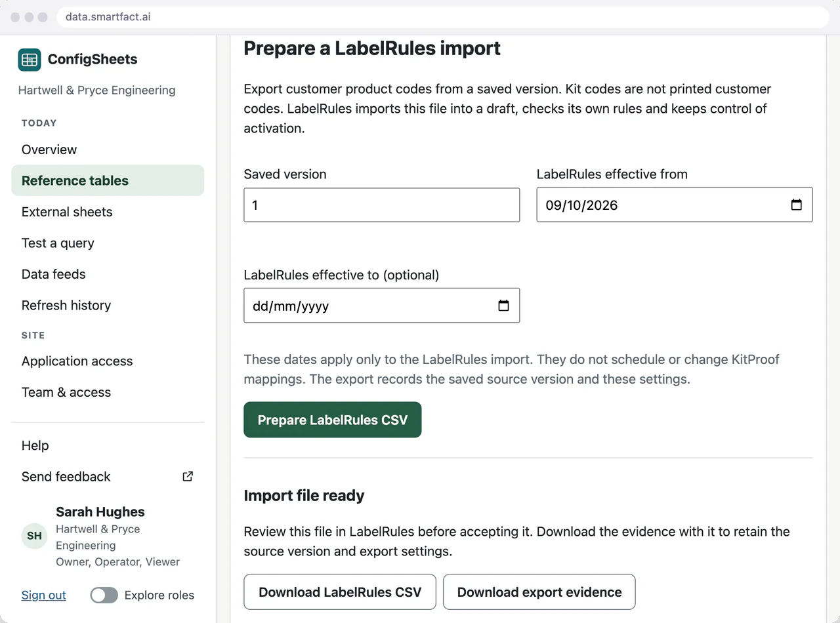Image resolution: width=840 pixels, height=623 pixels.
Task: Select Reference tables in sidebar
Action: 108,180
